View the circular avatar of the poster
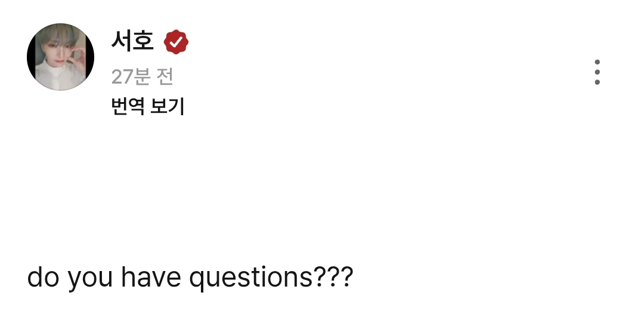 60,57
